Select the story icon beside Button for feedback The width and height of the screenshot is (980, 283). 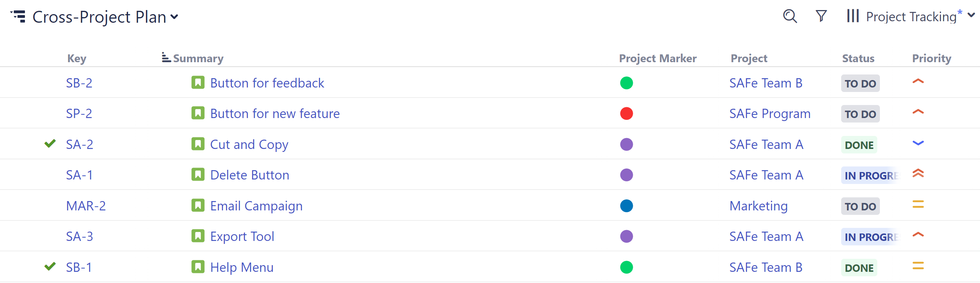point(198,83)
